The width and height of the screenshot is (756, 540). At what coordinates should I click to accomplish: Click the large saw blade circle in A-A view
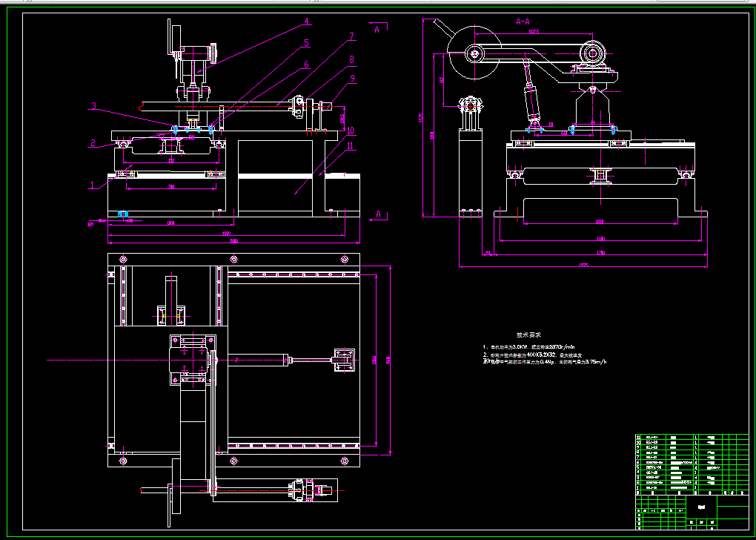474,53
